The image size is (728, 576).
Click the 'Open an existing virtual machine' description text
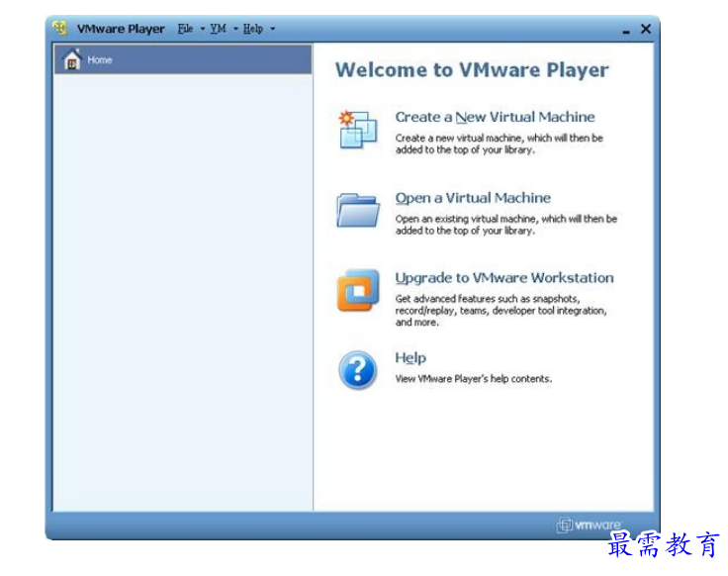click(x=506, y=225)
